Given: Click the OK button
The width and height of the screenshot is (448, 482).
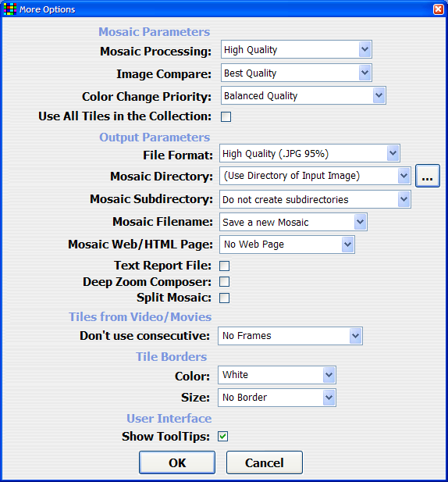Looking at the screenshot, I should coord(177,462).
